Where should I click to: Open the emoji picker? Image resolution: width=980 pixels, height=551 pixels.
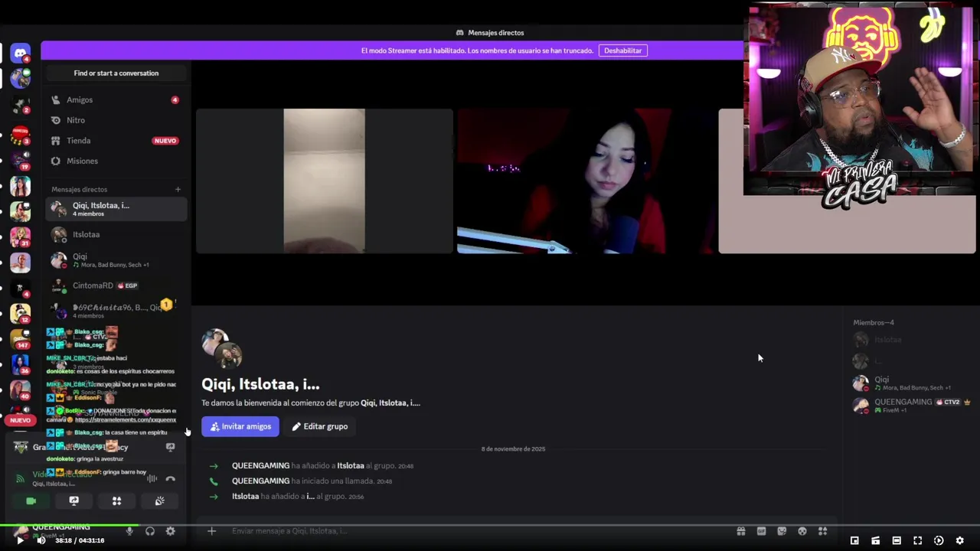point(802,531)
